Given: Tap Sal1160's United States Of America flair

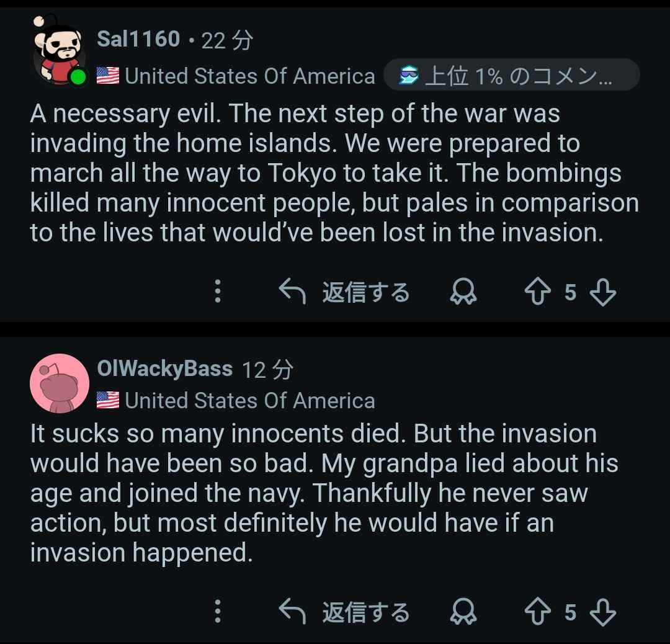Looking at the screenshot, I should pos(249,76).
